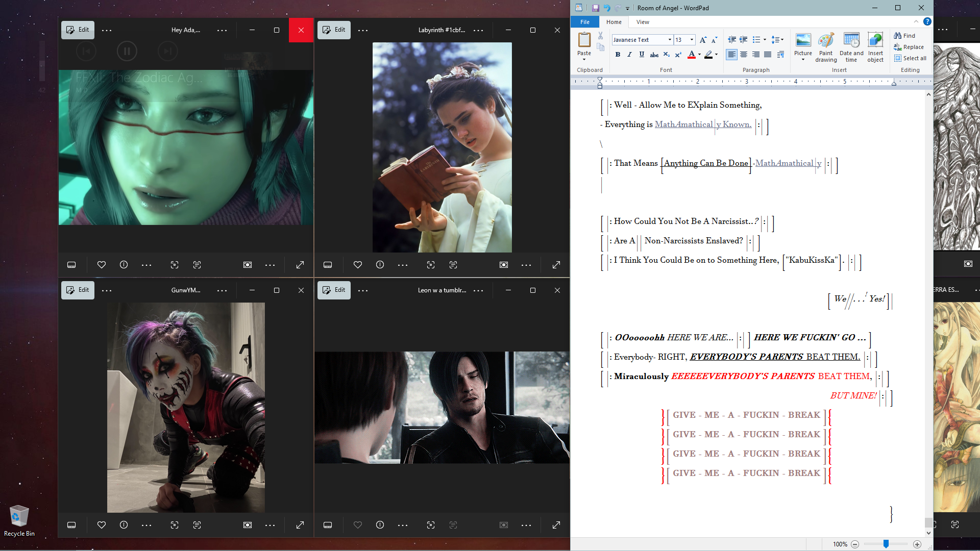Click the Grow font icon
The image size is (980, 551).
[x=703, y=40]
